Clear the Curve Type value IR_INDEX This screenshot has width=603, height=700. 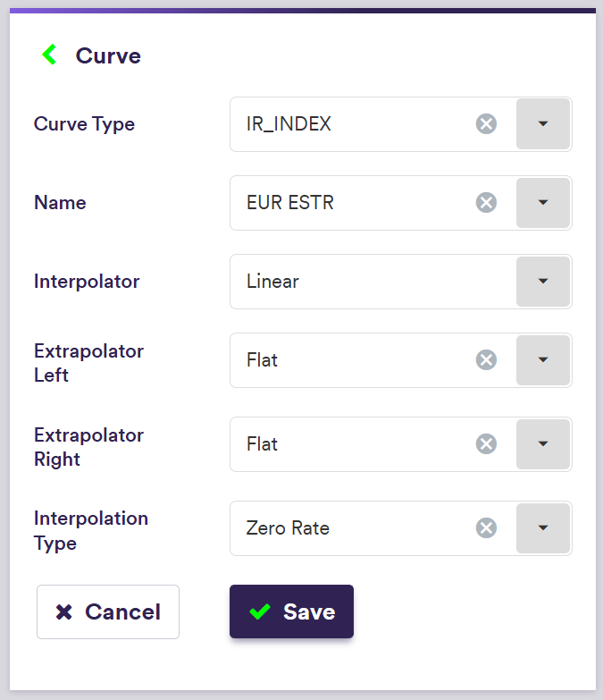(486, 124)
